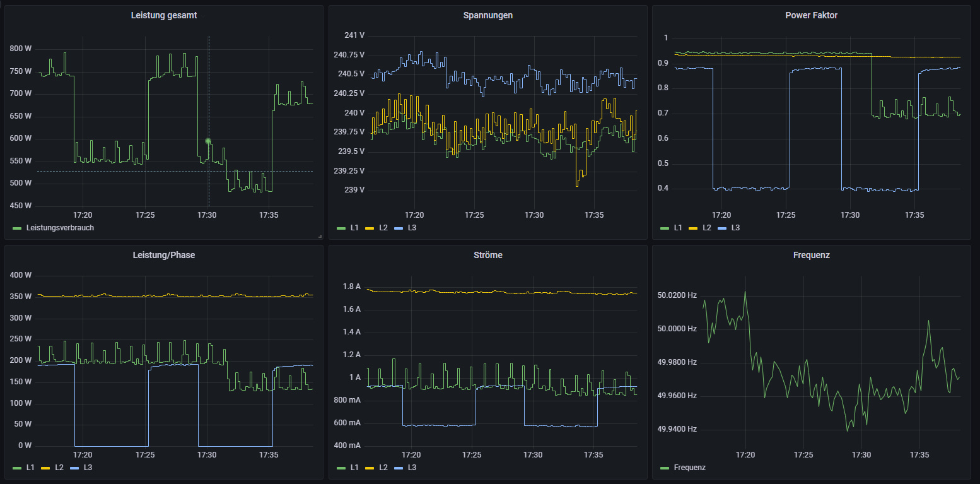Select L2 label in the Leistung/Phase legend
Viewport: 980px width, 484px height.
[x=59, y=468]
